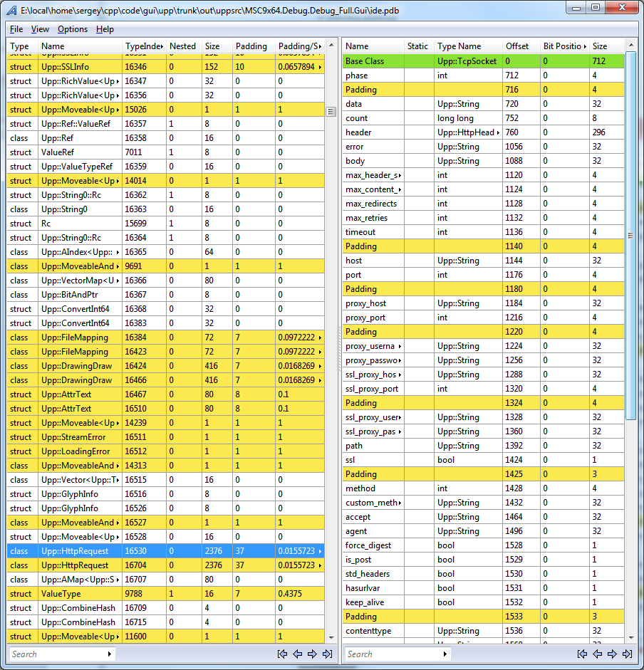The height and width of the screenshot is (670, 644).
Task: Go to next result in right panel
Action: [x=612, y=654]
